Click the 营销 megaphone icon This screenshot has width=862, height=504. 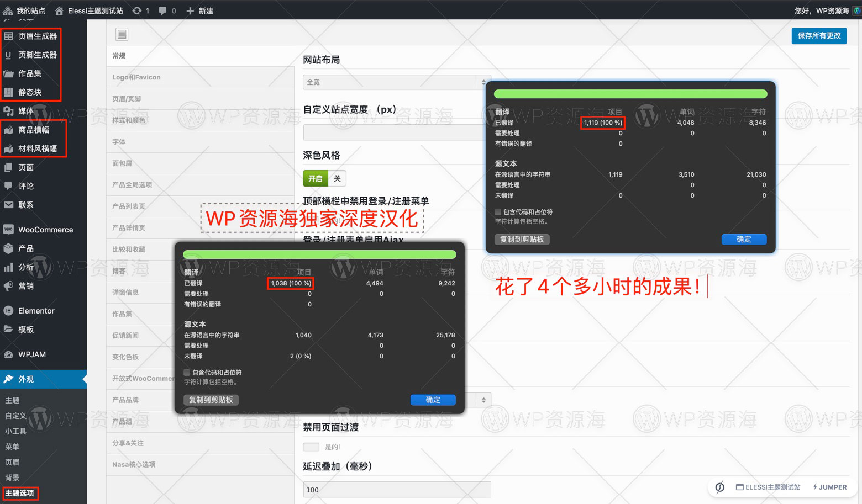[8, 286]
